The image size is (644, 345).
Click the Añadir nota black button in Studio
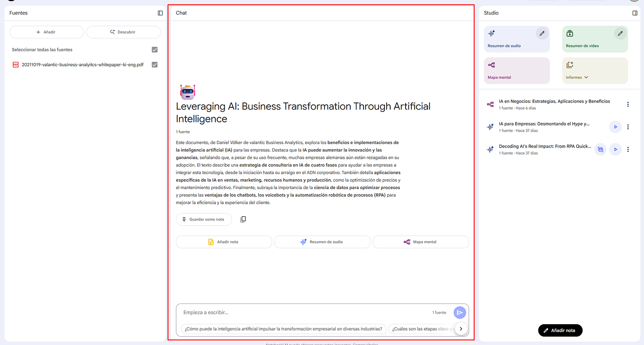(x=560, y=330)
